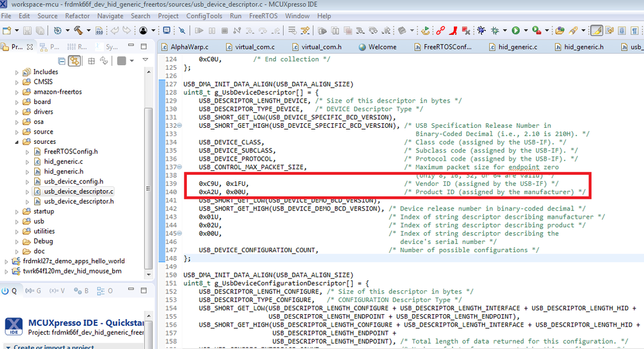This screenshot has height=349, width=644.
Task: Toggle Show Whitespace Characters pilcrow button
Action: pos(635,30)
